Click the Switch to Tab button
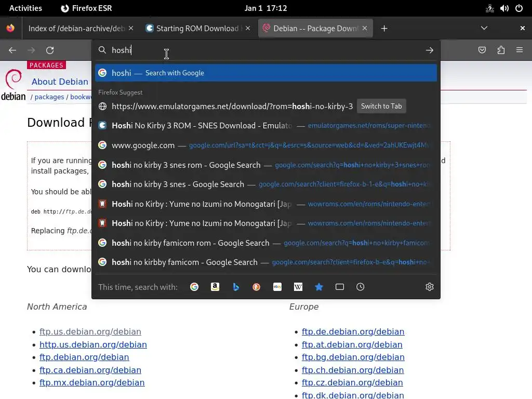This screenshot has width=532, height=399. (381, 106)
